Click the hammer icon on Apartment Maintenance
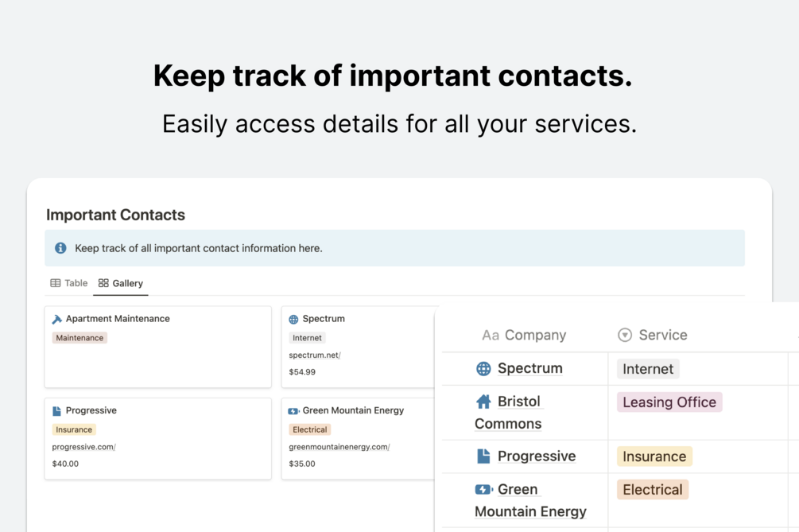The width and height of the screenshot is (799, 532). (57, 319)
